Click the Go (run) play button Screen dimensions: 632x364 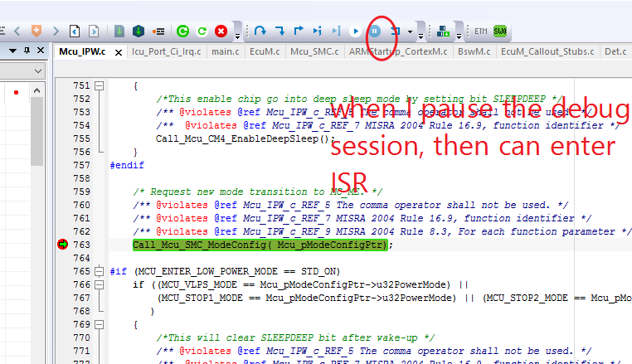click(x=355, y=31)
